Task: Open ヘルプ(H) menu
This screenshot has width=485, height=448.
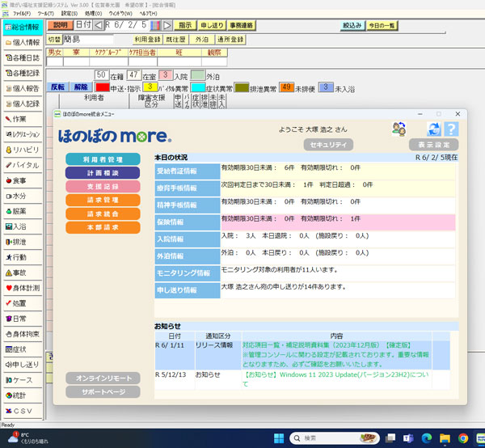Action: 148,14
